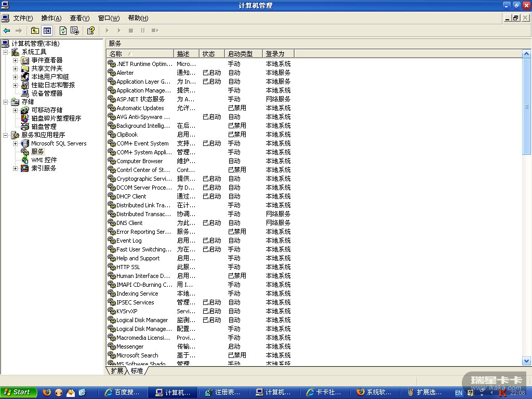Viewport: 532px width, 399px height.
Task: Open the 文件(F) menu
Action: [x=23, y=18]
